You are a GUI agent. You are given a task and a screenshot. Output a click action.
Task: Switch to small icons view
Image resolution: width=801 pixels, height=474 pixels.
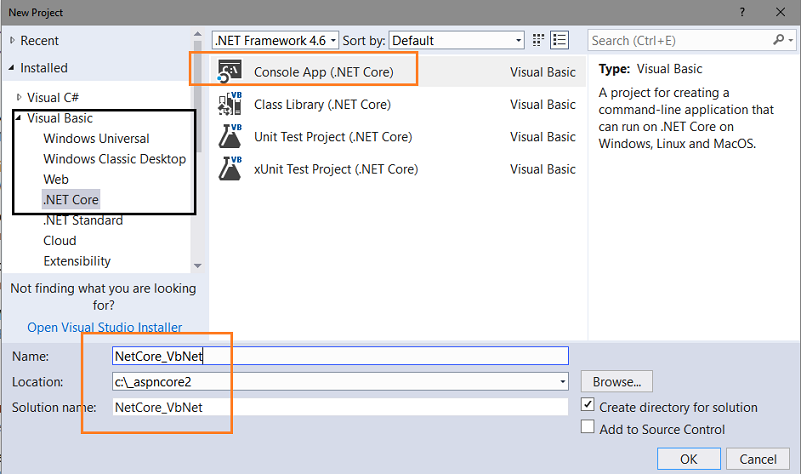point(538,40)
